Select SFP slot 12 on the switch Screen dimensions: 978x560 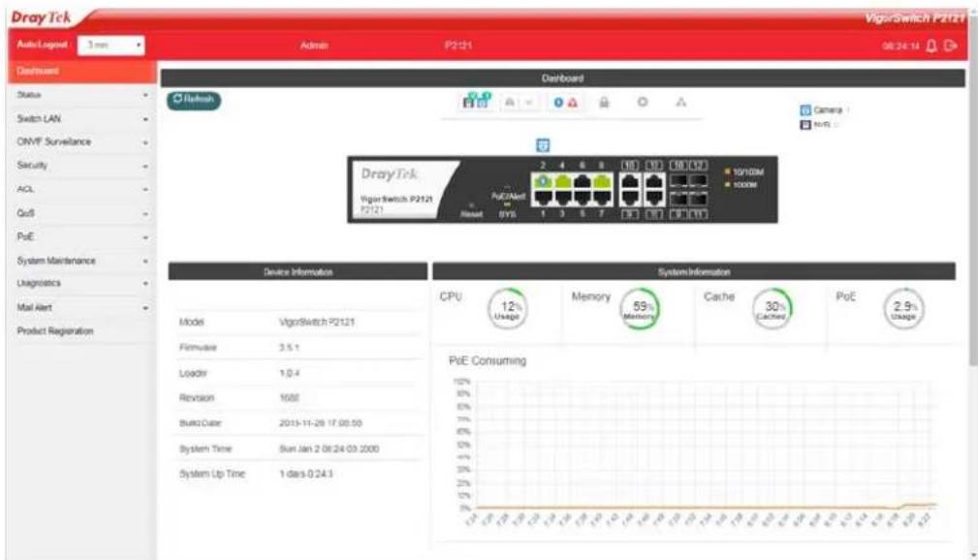pyautogui.click(x=698, y=181)
